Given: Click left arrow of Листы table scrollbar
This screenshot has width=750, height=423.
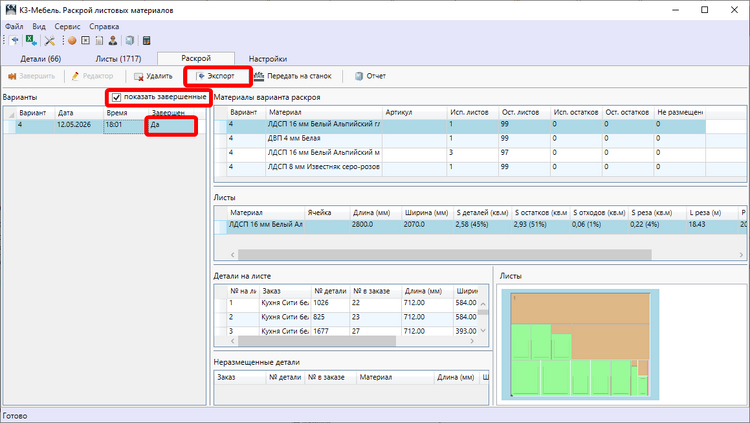Looking at the screenshot, I should pyautogui.click(x=232, y=255).
